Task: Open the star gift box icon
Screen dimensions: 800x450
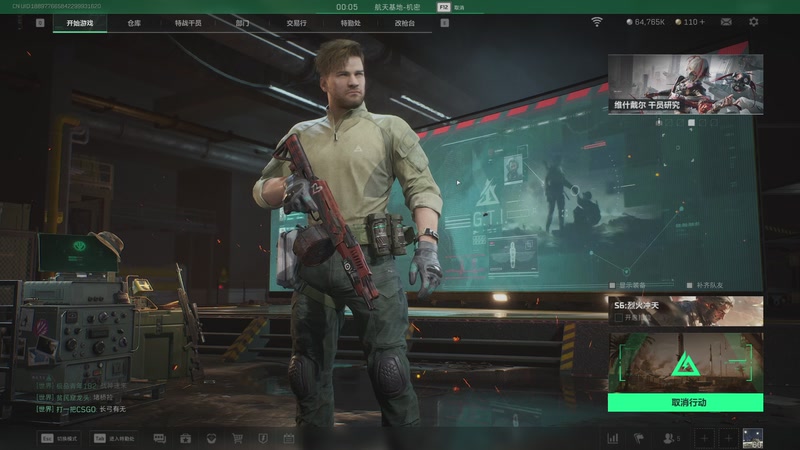Action: (x=185, y=438)
